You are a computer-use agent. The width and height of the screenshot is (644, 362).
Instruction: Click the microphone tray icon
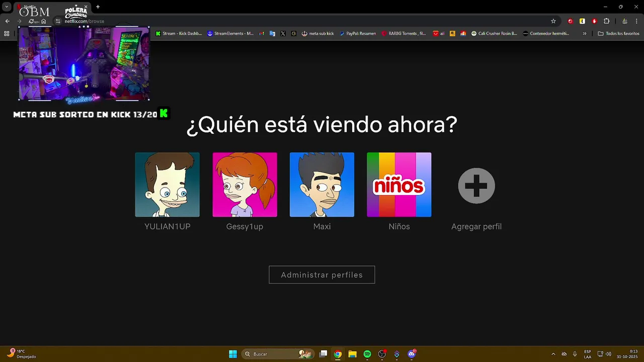click(x=575, y=354)
